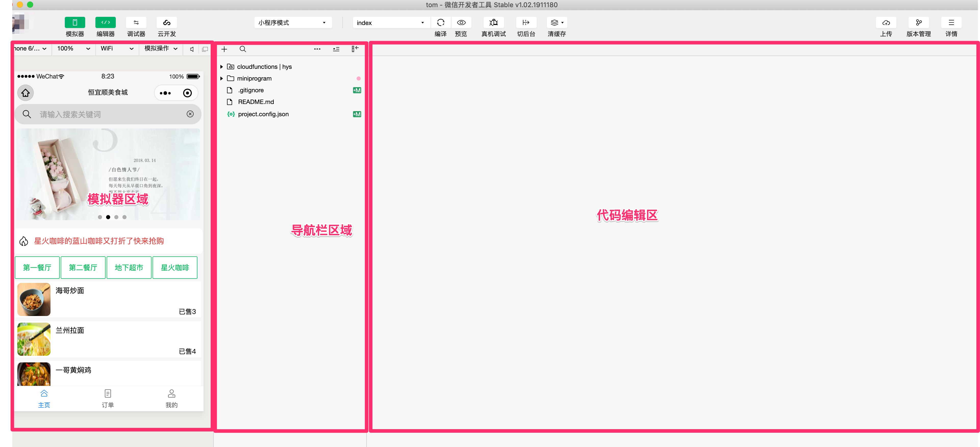The height and width of the screenshot is (447, 980).
Task: Toggle the editor panel button
Action: 105,22
